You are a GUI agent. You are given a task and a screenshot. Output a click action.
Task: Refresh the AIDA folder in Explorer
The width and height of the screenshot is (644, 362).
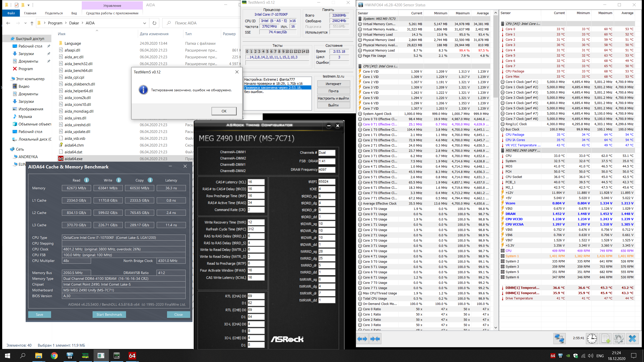coord(154,23)
